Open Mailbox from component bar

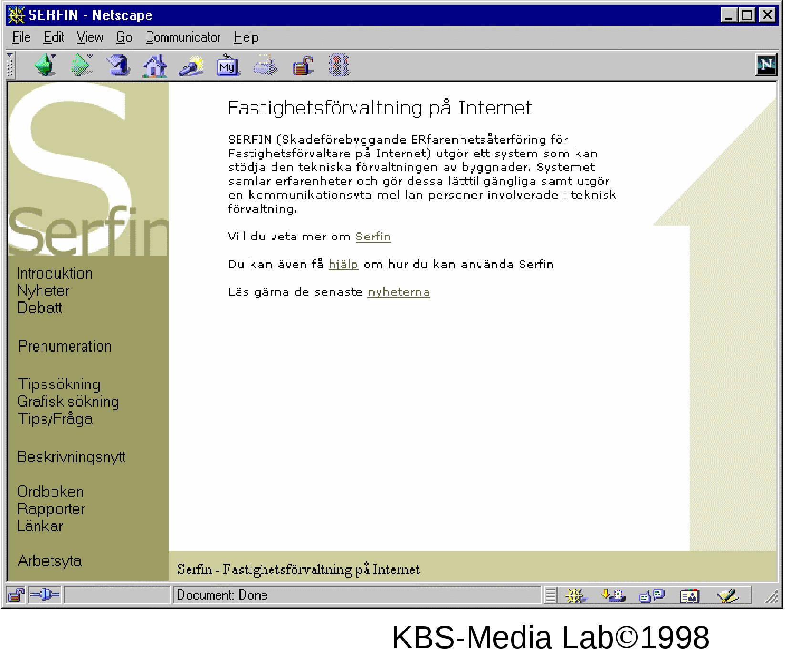click(x=613, y=595)
